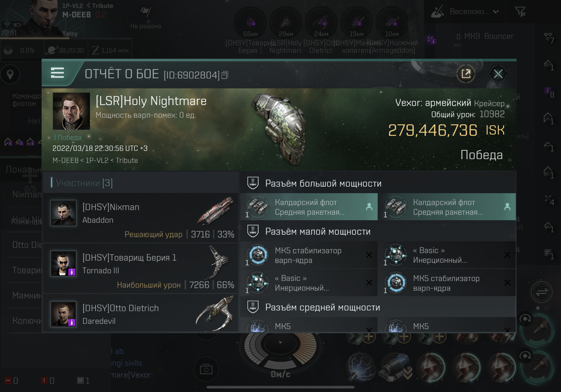View Otto Dietrich pilot portrait
The width and height of the screenshot is (561, 392).
click(63, 314)
